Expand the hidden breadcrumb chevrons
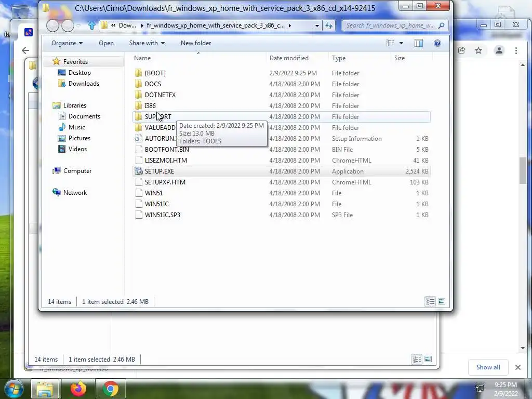The width and height of the screenshot is (532, 399). tap(113, 25)
